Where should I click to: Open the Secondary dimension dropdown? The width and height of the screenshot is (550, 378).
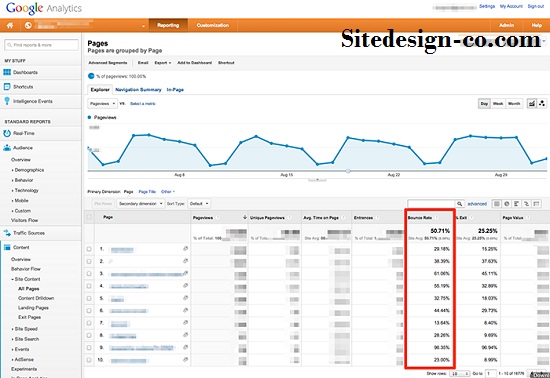[140, 204]
